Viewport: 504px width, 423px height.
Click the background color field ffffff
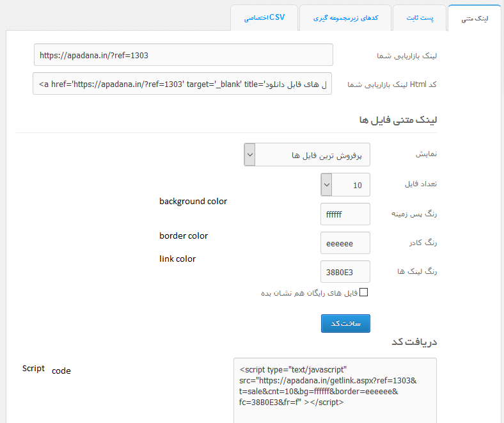(345, 214)
